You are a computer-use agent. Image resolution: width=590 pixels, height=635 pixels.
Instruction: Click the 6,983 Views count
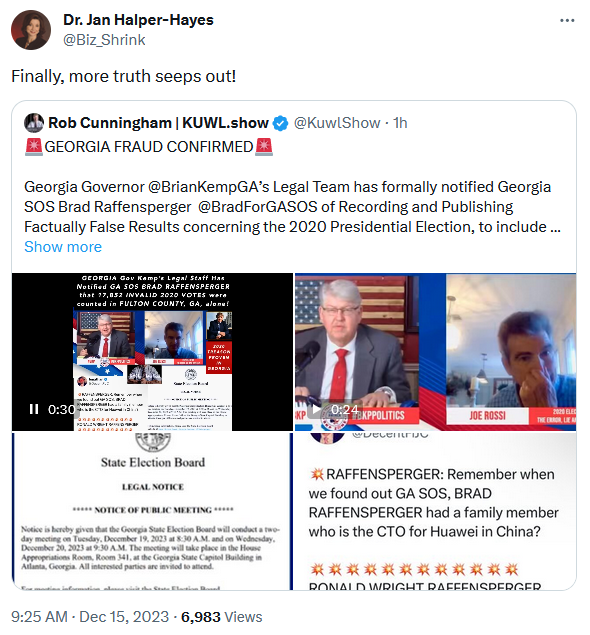(222, 617)
